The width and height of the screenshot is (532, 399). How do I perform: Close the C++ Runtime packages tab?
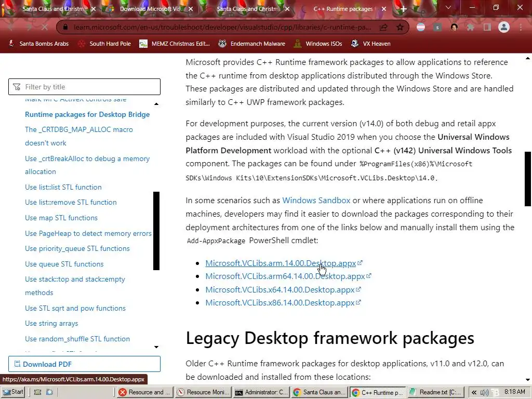[x=384, y=9]
